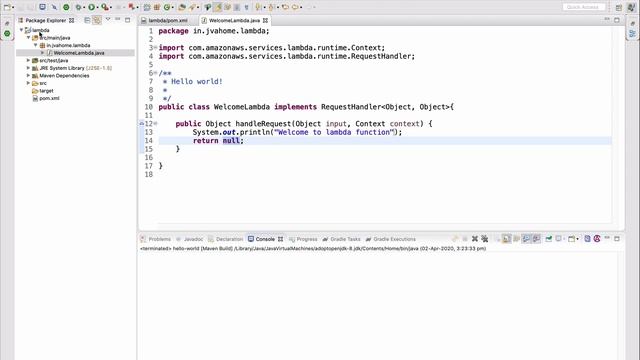
Task: Expand Maven Dependencies node
Action: point(29,76)
